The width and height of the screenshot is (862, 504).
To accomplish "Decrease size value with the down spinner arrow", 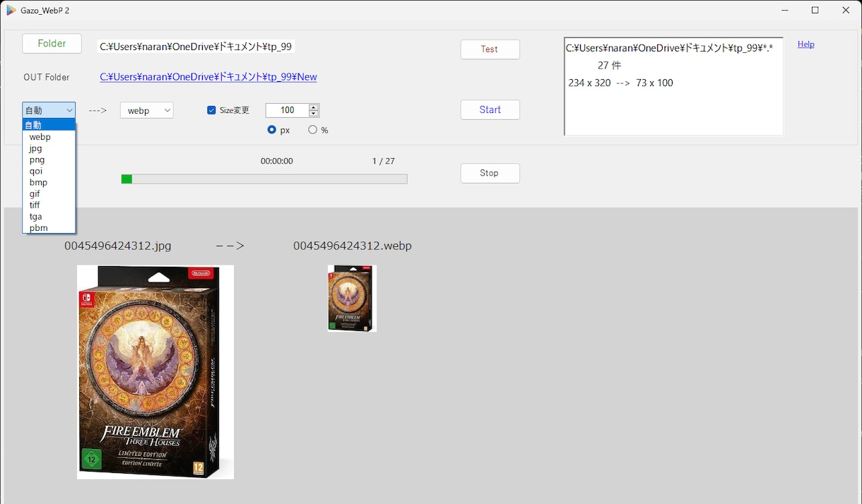I will pos(314,113).
